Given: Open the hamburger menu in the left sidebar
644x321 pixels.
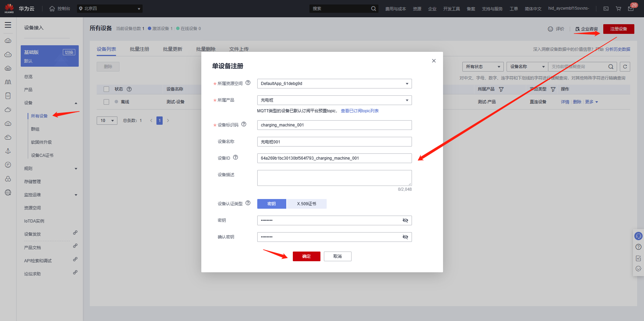Looking at the screenshot, I should (8, 25).
